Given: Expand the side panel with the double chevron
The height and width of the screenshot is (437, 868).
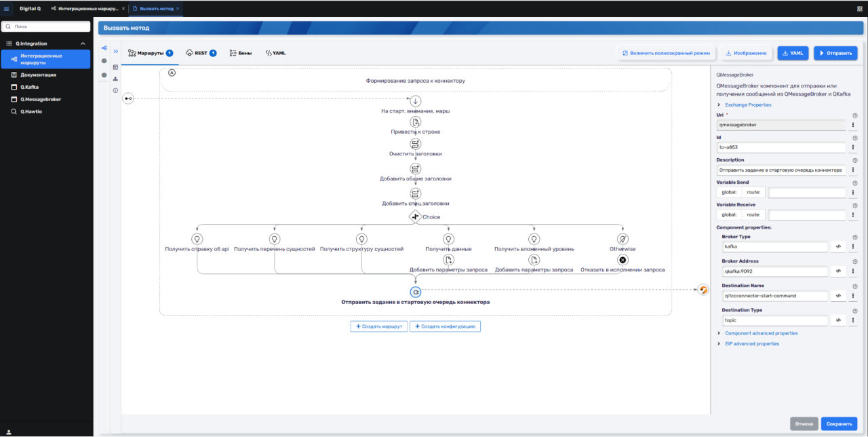Looking at the screenshot, I should pyautogui.click(x=116, y=51).
